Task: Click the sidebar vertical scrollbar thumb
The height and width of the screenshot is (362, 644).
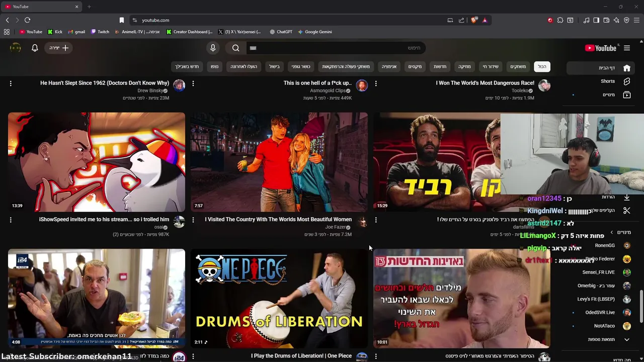Action: coord(641,307)
